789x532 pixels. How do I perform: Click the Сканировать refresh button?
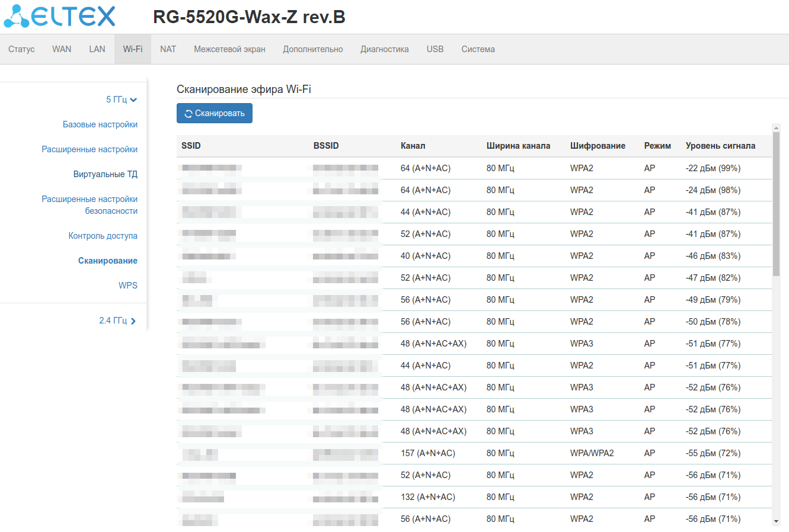coord(214,113)
